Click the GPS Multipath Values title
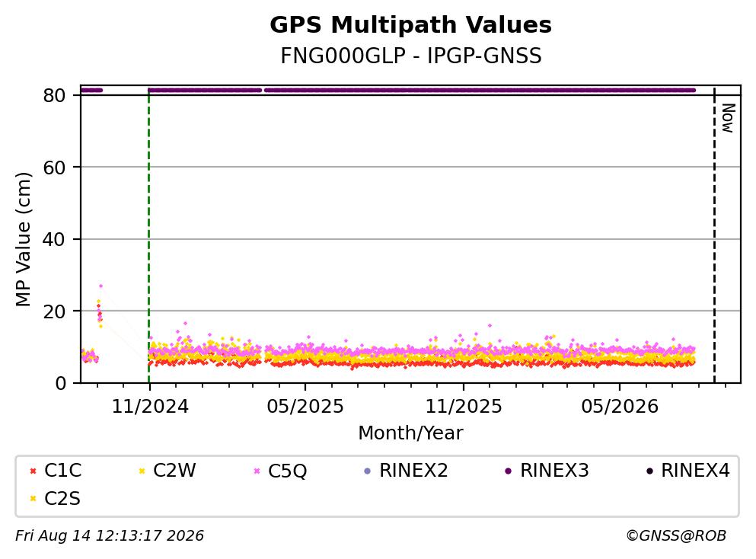The height and width of the screenshot is (559, 756). pyautogui.click(x=411, y=25)
